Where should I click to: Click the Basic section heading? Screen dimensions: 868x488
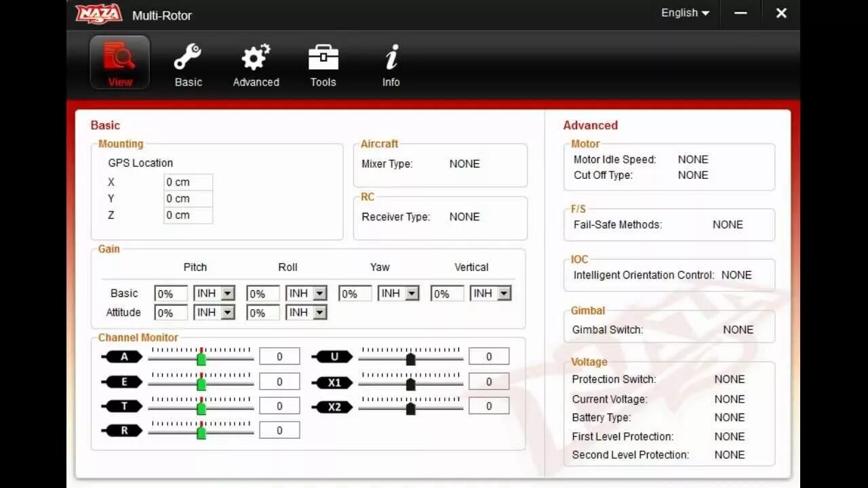[105, 125]
